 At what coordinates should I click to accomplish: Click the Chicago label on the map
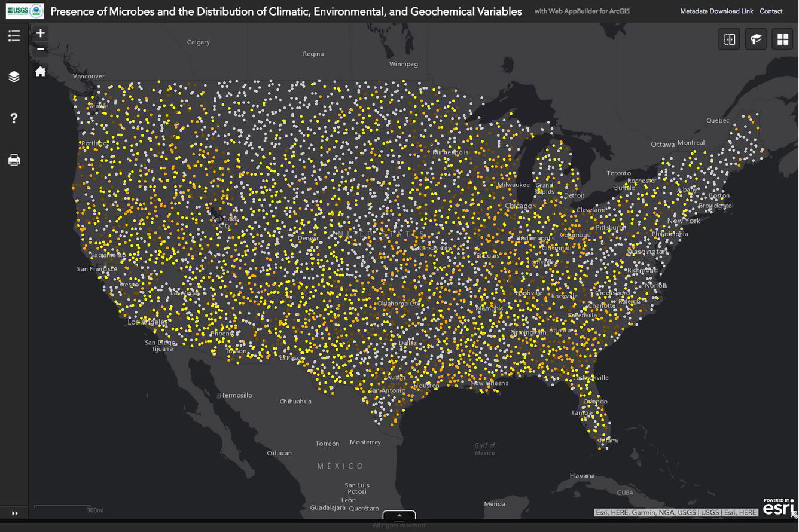click(x=519, y=206)
